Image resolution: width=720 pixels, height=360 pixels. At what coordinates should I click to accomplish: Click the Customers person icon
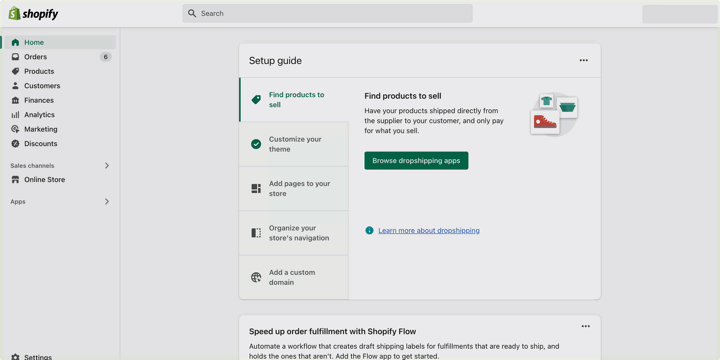pos(16,86)
